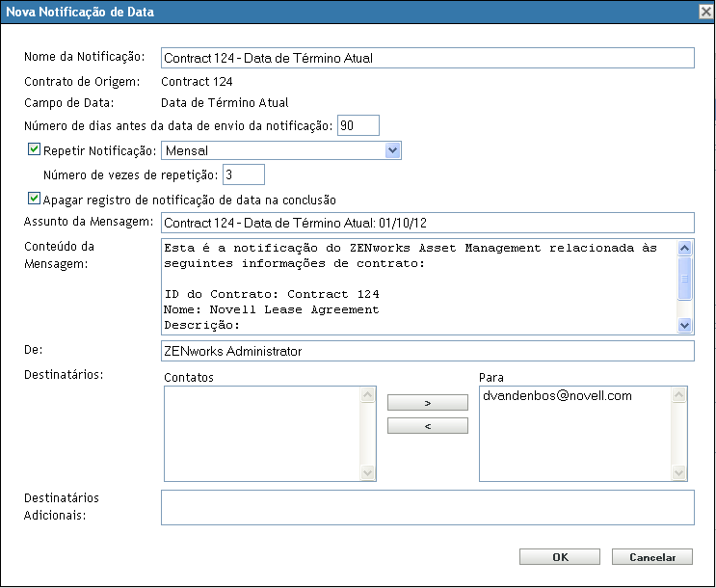Open the Mensal repeat frequency dropdown
The image size is (716, 588).
[392, 150]
